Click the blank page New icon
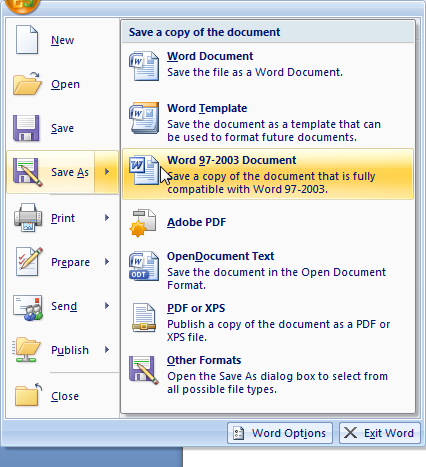Viewport: 426px width, 467px height. [x=27, y=40]
